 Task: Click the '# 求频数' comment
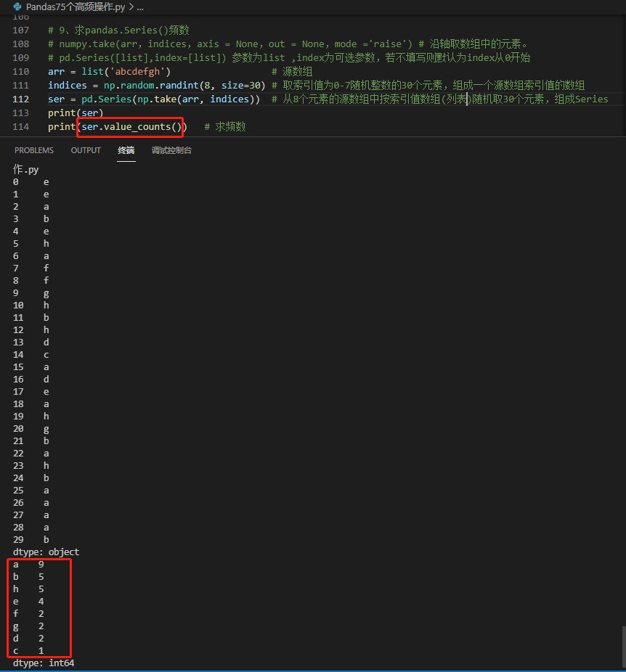point(225,126)
